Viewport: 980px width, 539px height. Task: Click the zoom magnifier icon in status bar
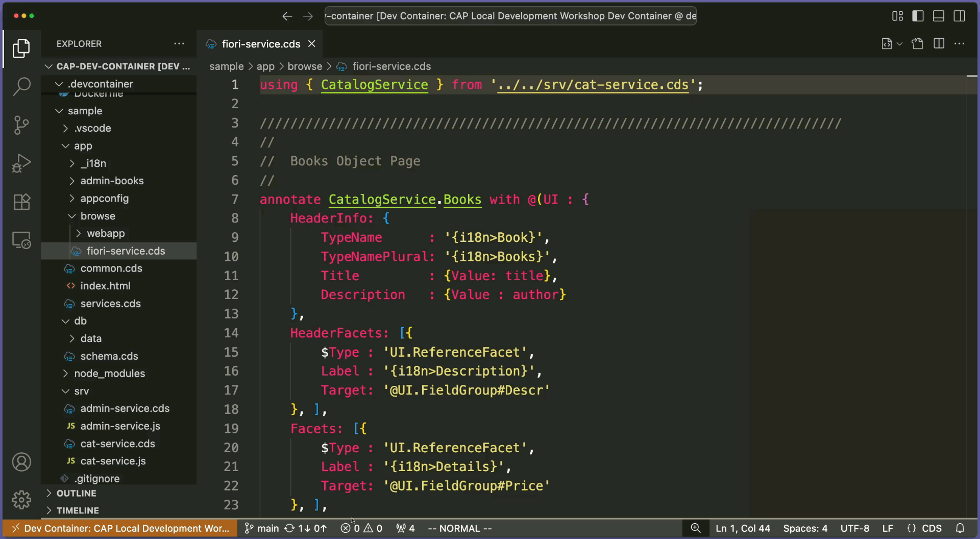tap(696, 529)
